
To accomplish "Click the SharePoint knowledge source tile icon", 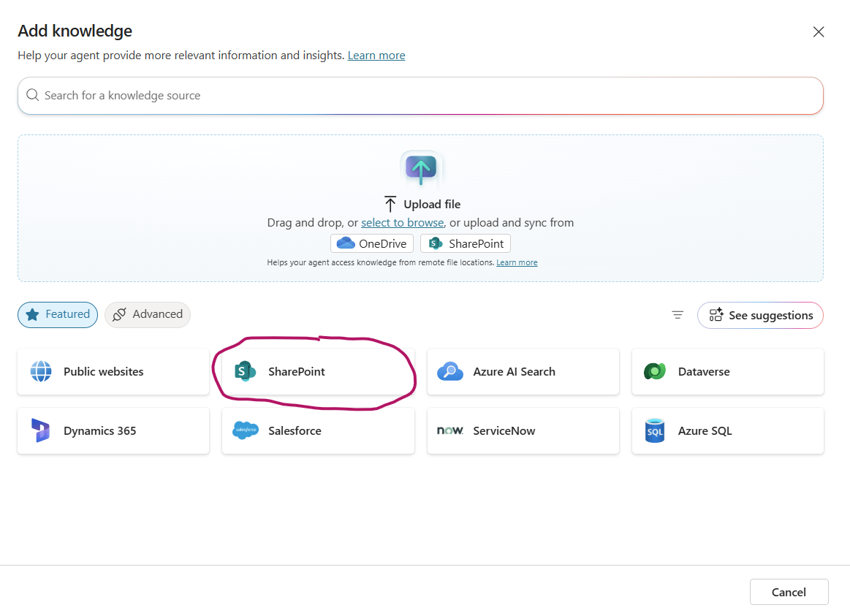I will point(245,371).
